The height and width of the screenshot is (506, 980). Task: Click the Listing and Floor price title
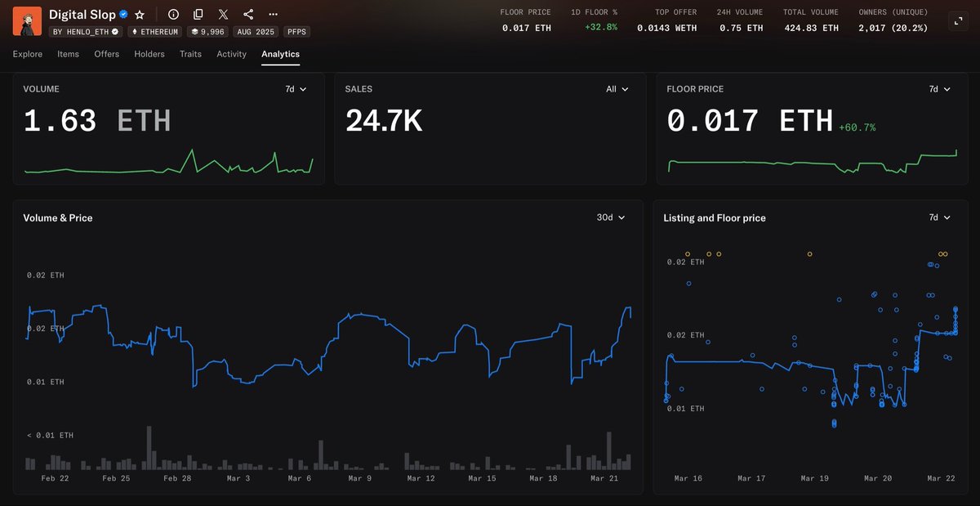pyautogui.click(x=715, y=218)
